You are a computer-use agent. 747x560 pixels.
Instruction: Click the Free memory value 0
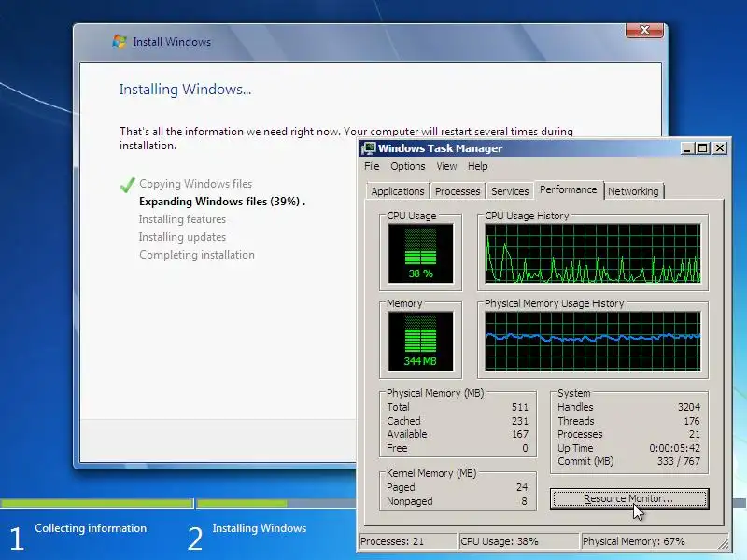[525, 448]
